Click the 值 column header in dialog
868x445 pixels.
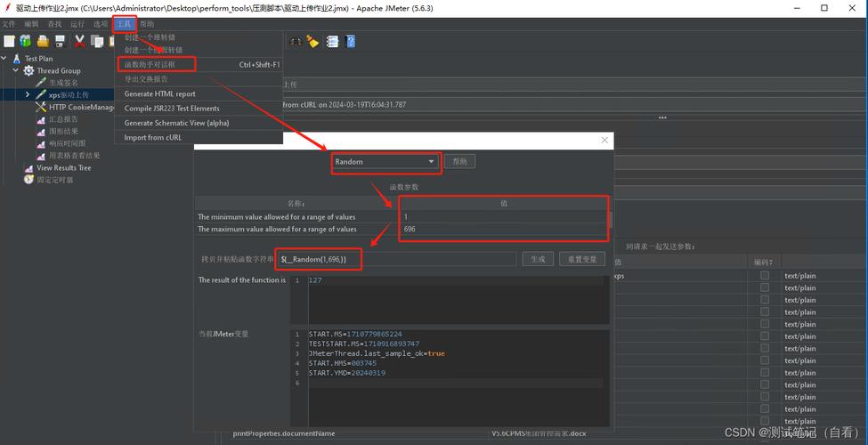click(x=503, y=203)
